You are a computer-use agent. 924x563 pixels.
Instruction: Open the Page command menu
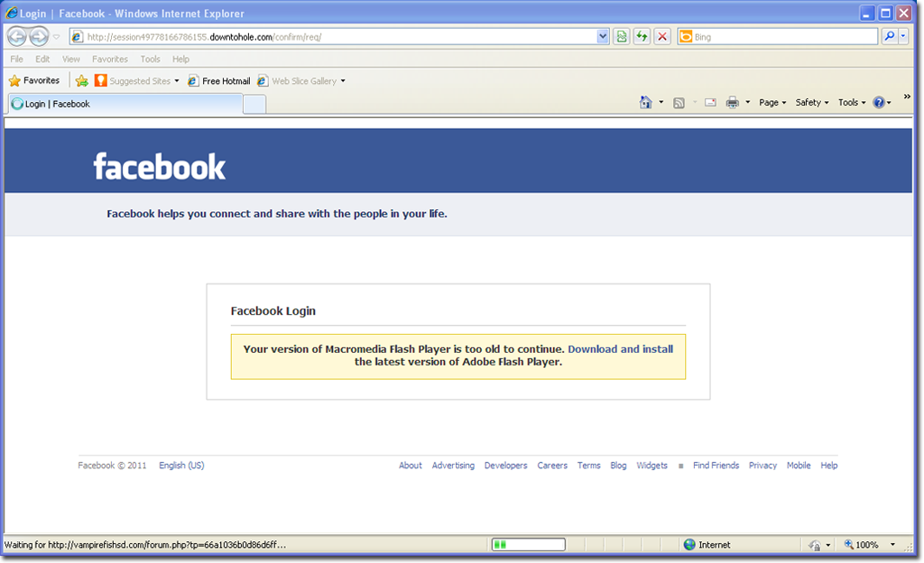(772, 103)
